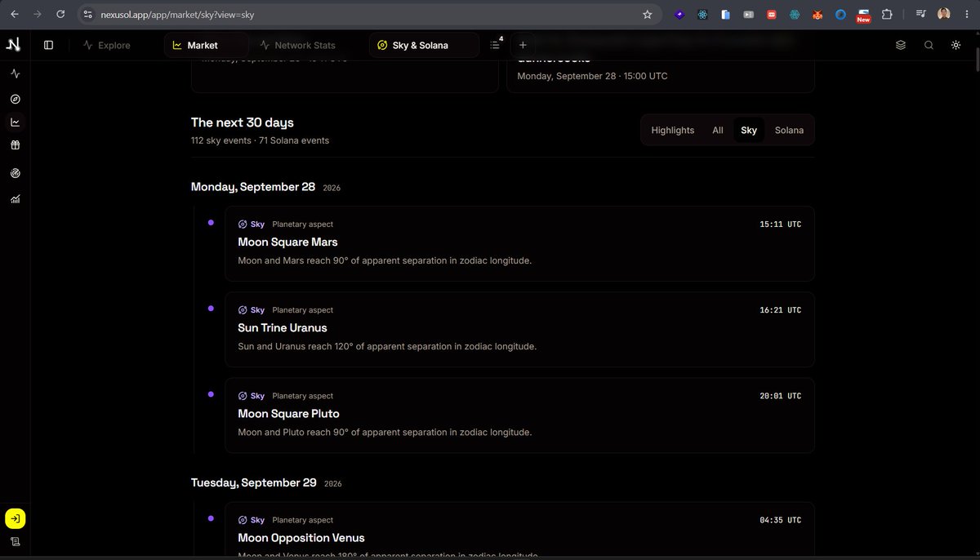The width and height of the screenshot is (980, 560).
Task: Open the Chrome profile avatar
Action: (944, 15)
